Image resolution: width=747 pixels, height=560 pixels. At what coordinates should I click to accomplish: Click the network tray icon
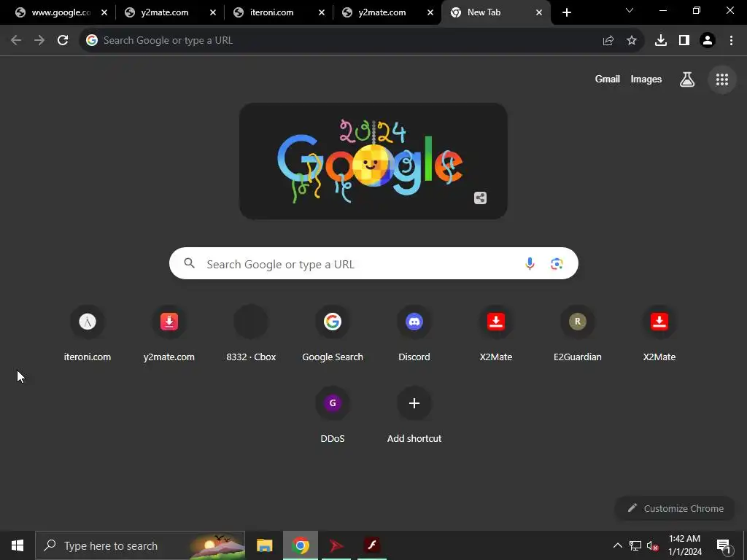point(635,545)
